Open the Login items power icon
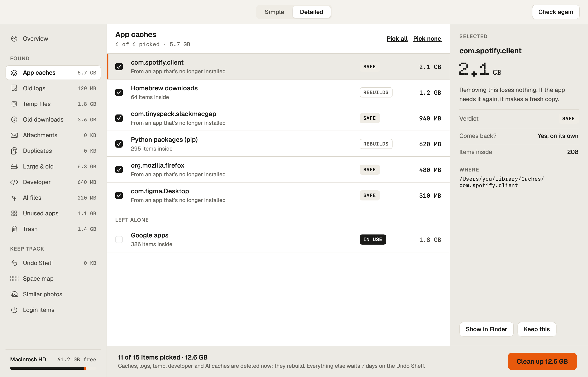 [14, 310]
